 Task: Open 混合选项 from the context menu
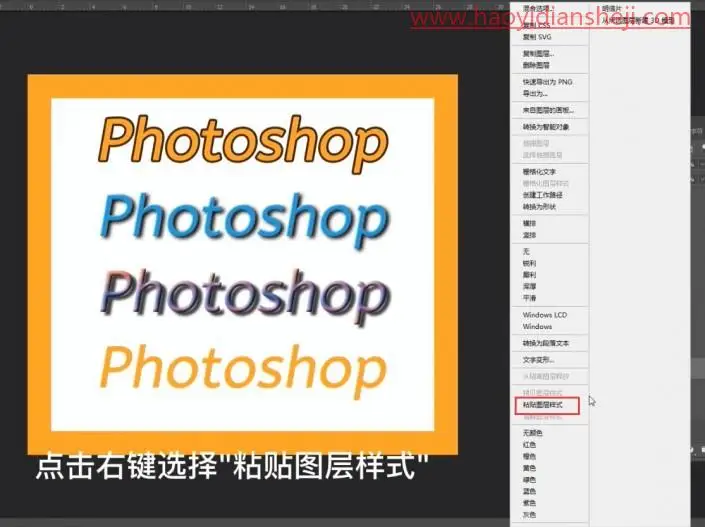(538, 9)
